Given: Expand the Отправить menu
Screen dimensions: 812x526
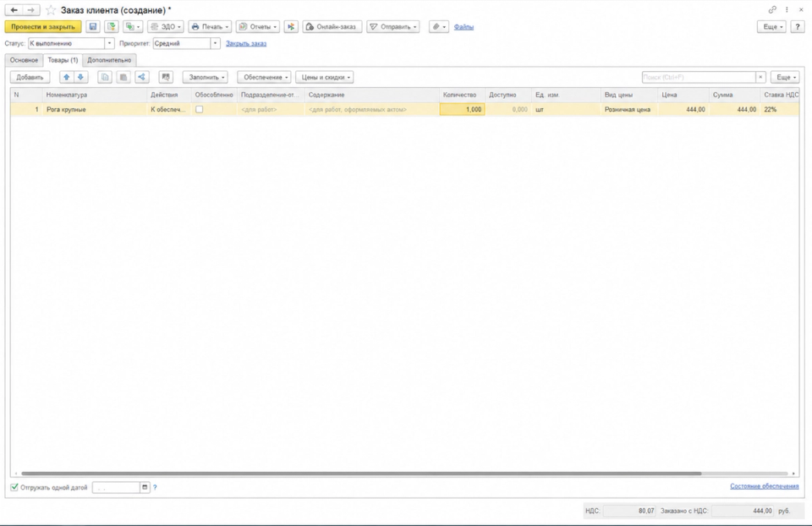Looking at the screenshot, I should 393,26.
